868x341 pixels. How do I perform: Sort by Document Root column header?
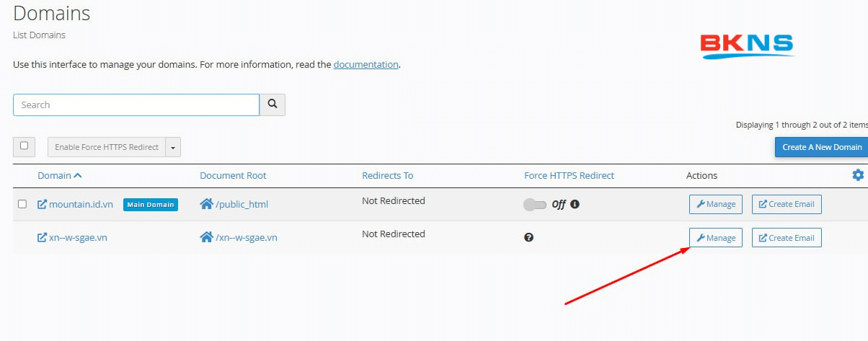[233, 175]
